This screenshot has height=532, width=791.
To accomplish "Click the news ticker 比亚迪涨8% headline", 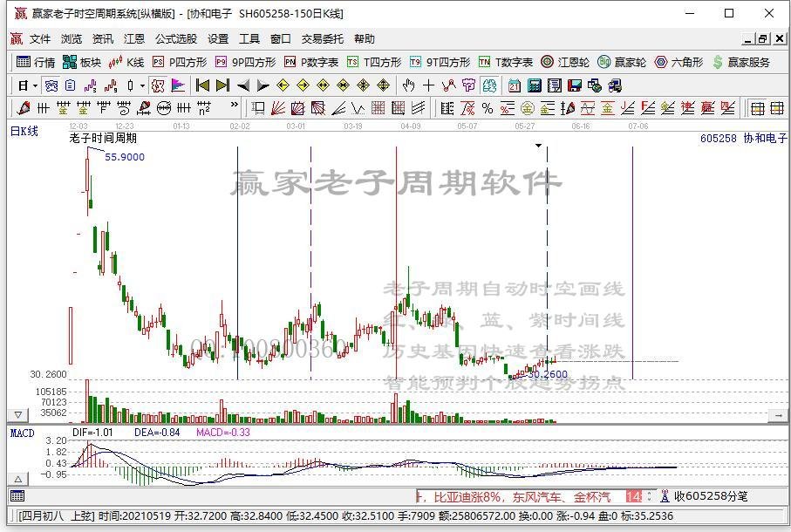I will coord(467,497).
